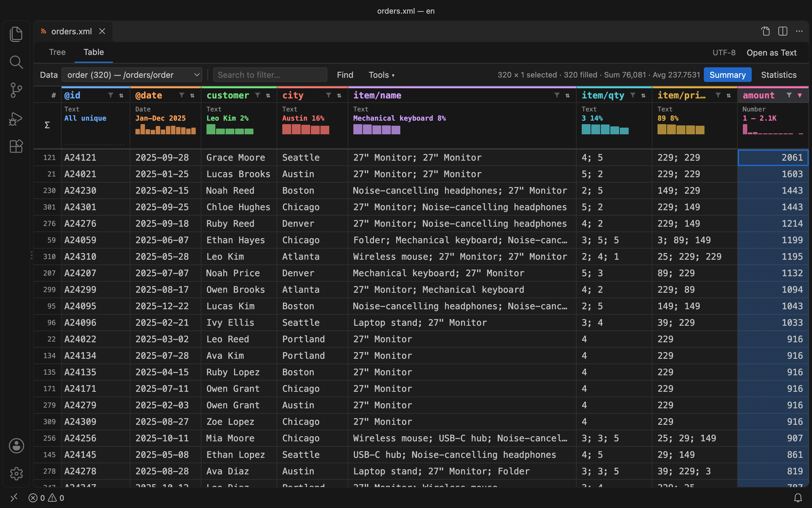Click the descending sort arrow on amount column
This screenshot has width=812, height=508.
pos(800,96)
